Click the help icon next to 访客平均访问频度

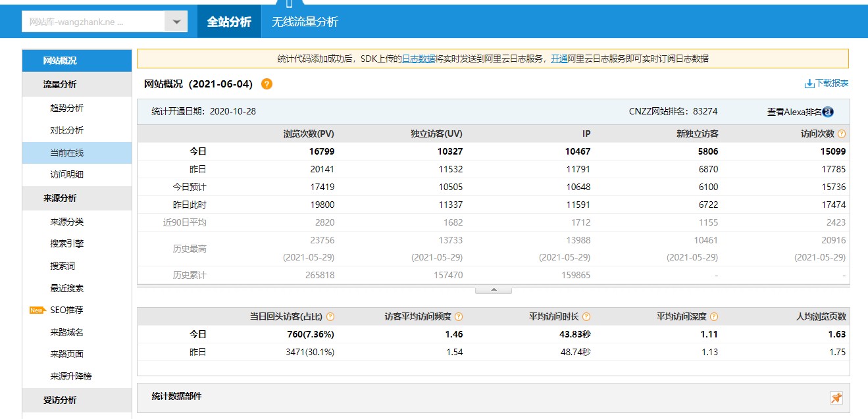[459, 316]
